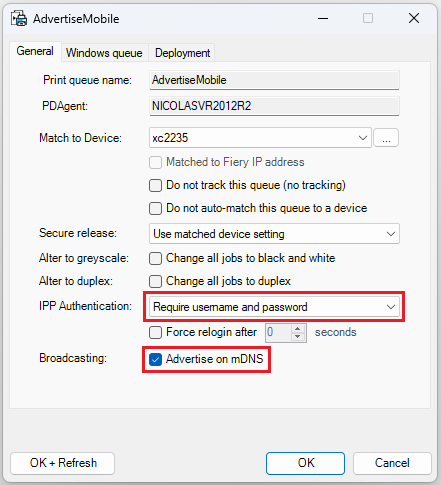Image resolution: width=441 pixels, height=485 pixels.
Task: Open the device browse ellipsis button
Action: coord(386,138)
